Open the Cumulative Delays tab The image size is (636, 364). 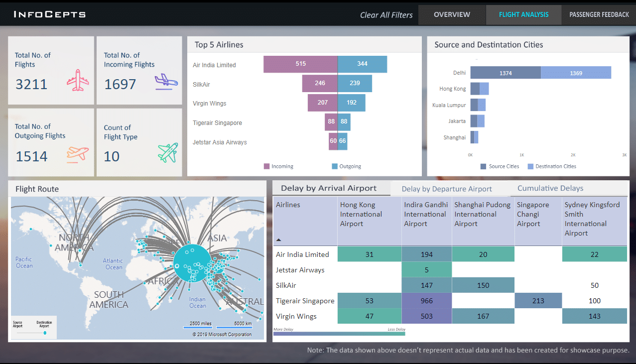point(550,188)
